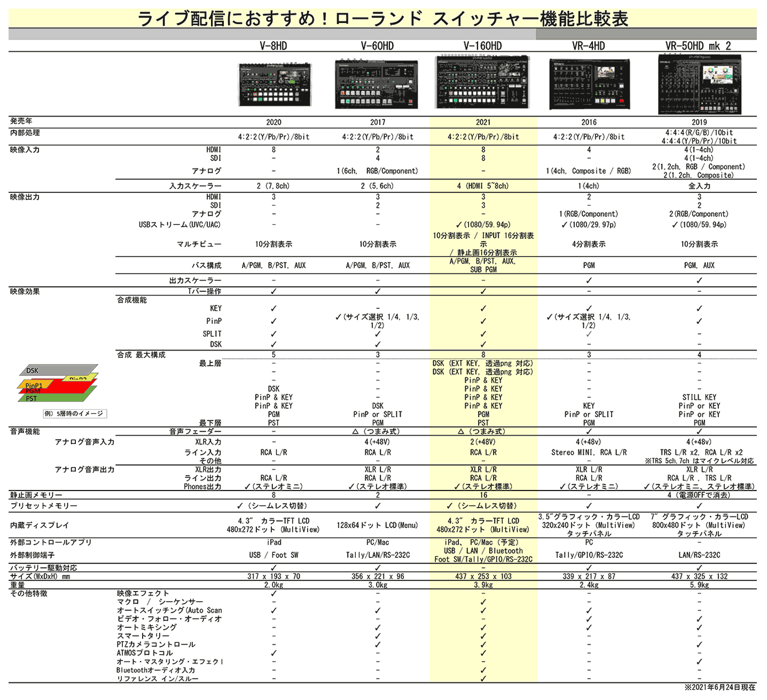
Task: Click the release year cell 2017
Action: [x=378, y=122]
